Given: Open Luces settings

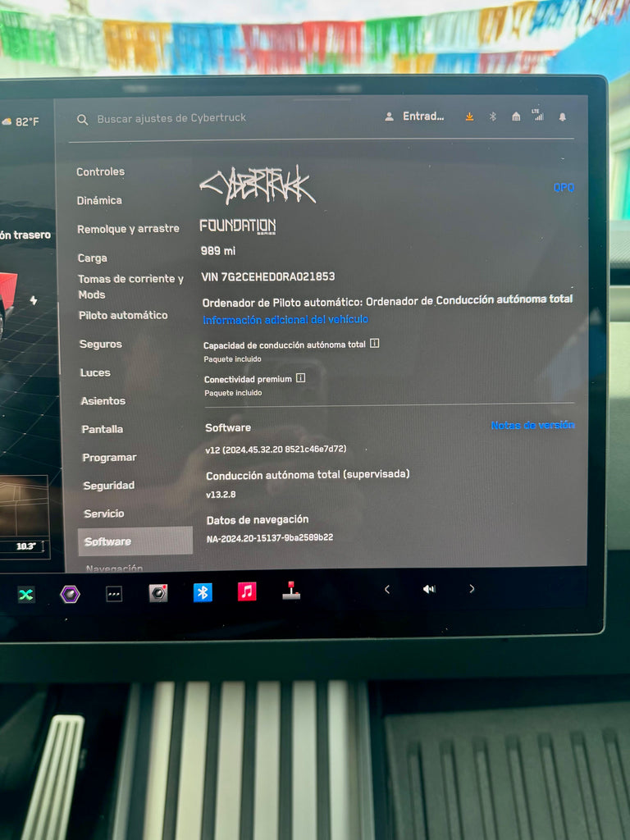Looking at the screenshot, I should click(95, 372).
